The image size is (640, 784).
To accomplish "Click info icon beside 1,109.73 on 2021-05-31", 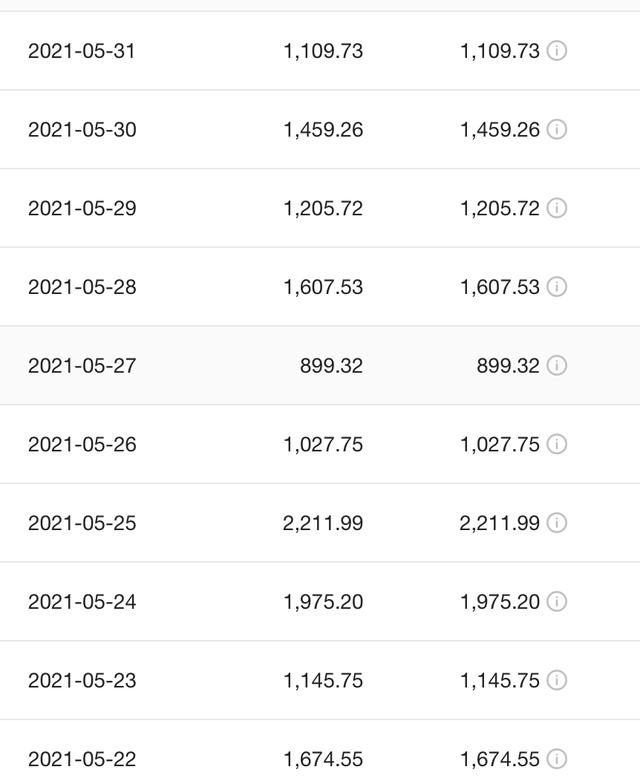I will 556,50.
